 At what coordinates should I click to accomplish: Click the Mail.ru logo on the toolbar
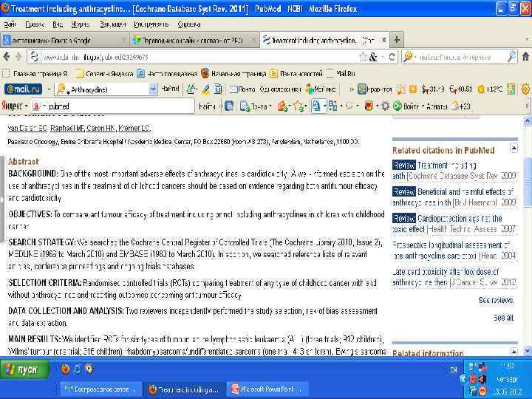tap(23, 89)
